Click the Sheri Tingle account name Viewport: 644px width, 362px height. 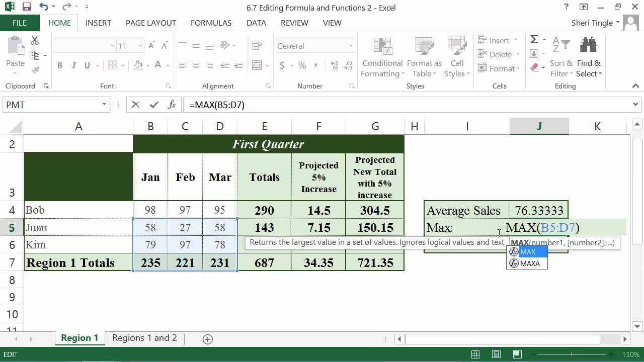592,23
